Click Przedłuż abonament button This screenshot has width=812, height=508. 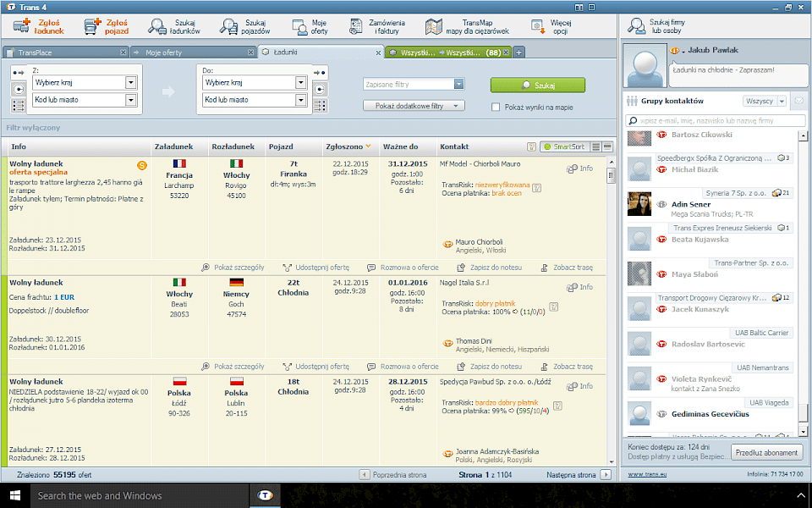click(x=766, y=452)
